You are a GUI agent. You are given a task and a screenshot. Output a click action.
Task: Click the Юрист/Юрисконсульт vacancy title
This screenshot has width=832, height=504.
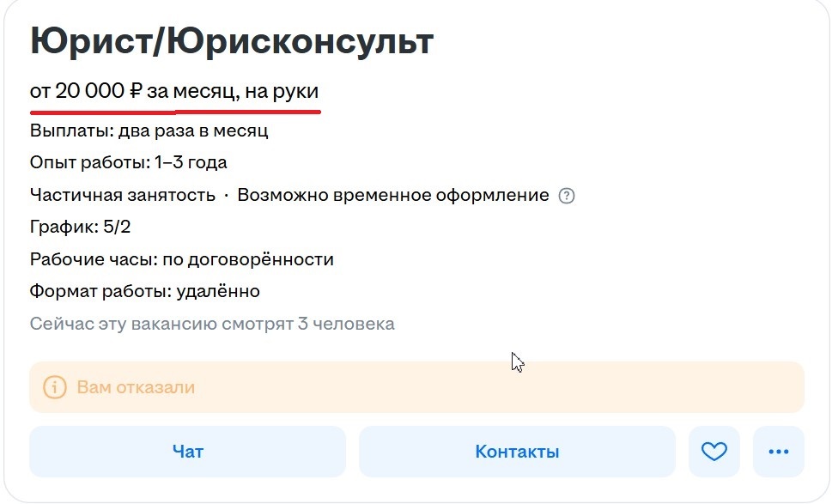tap(232, 41)
